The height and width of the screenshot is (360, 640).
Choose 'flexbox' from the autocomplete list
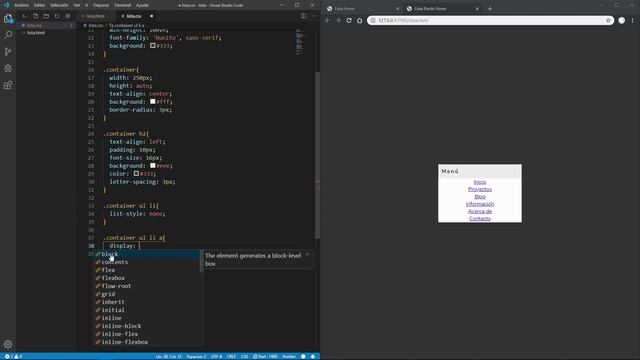tap(147, 278)
